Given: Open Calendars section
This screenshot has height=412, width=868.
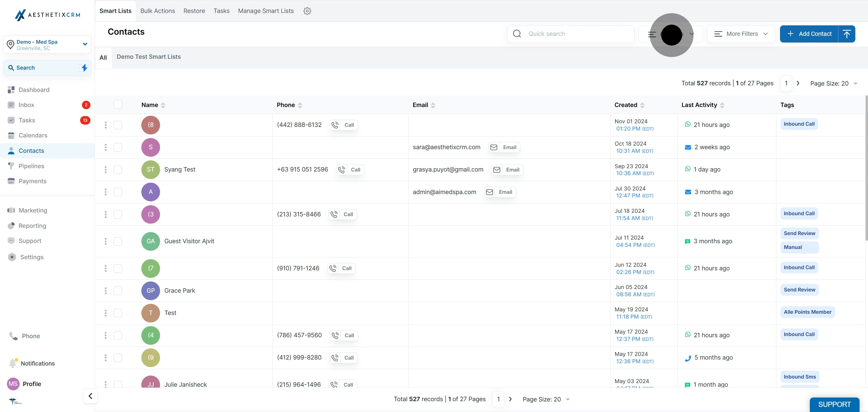Looking at the screenshot, I should pyautogui.click(x=33, y=135).
